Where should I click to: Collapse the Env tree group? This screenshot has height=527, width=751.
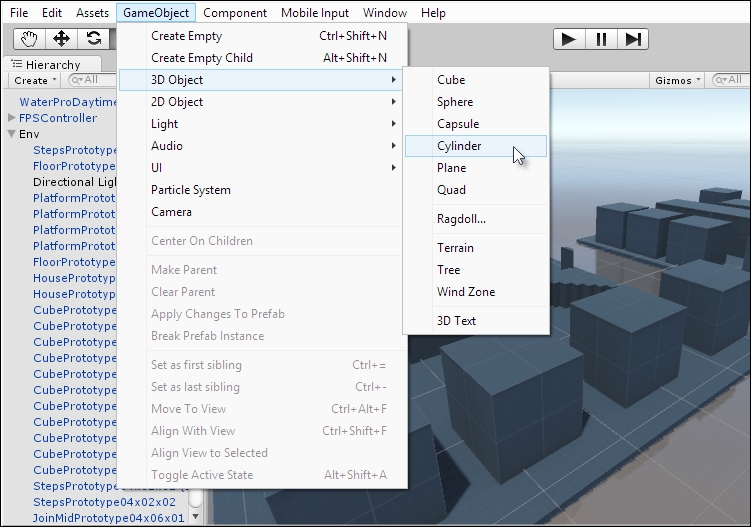(x=12, y=134)
